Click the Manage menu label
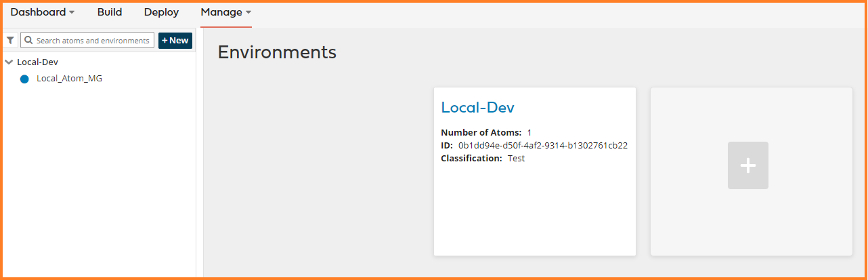The image size is (868, 280). (x=221, y=12)
